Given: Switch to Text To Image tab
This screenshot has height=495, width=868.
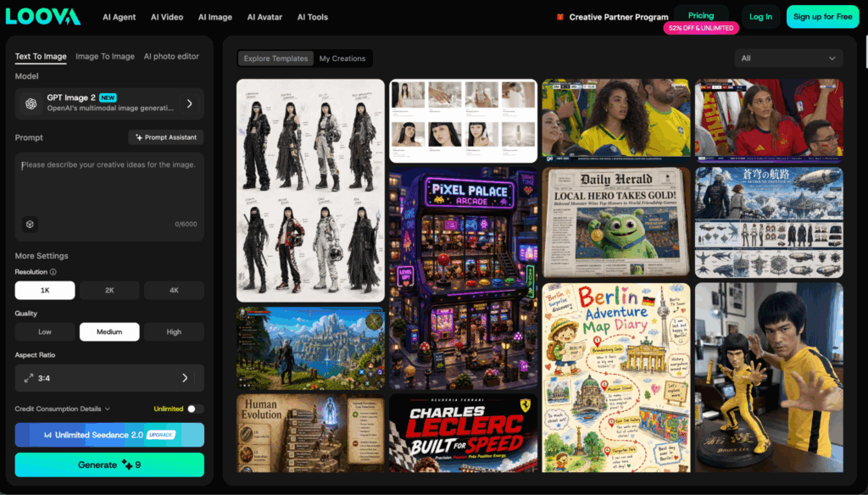Looking at the screenshot, I should tap(41, 57).
